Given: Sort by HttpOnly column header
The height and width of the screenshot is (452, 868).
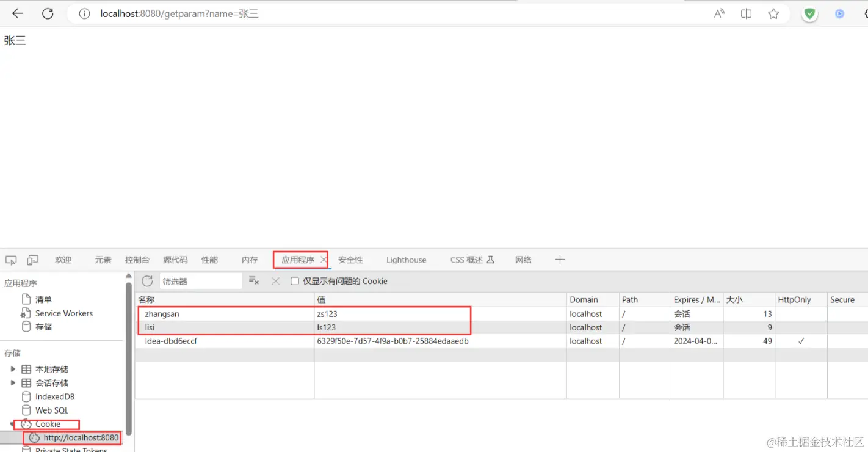Looking at the screenshot, I should coord(801,300).
